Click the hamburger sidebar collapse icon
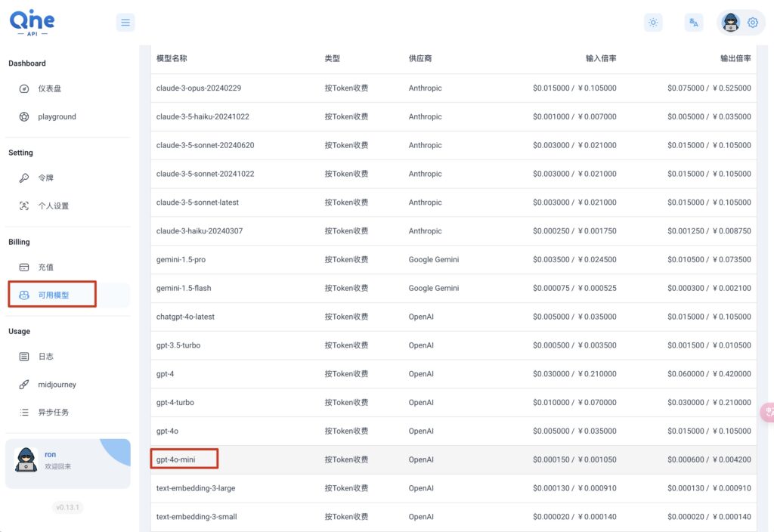This screenshot has height=532, width=774. pyautogui.click(x=125, y=22)
